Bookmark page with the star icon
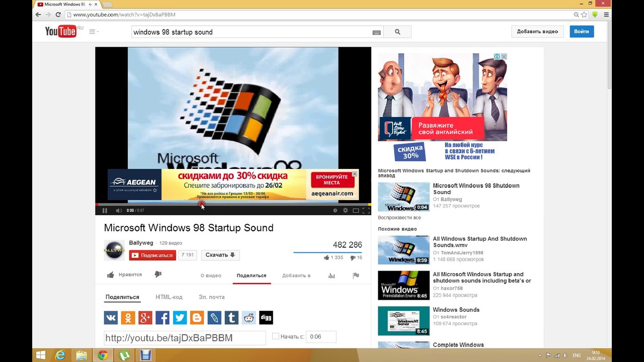The height and width of the screenshot is (362, 644). [584, 15]
